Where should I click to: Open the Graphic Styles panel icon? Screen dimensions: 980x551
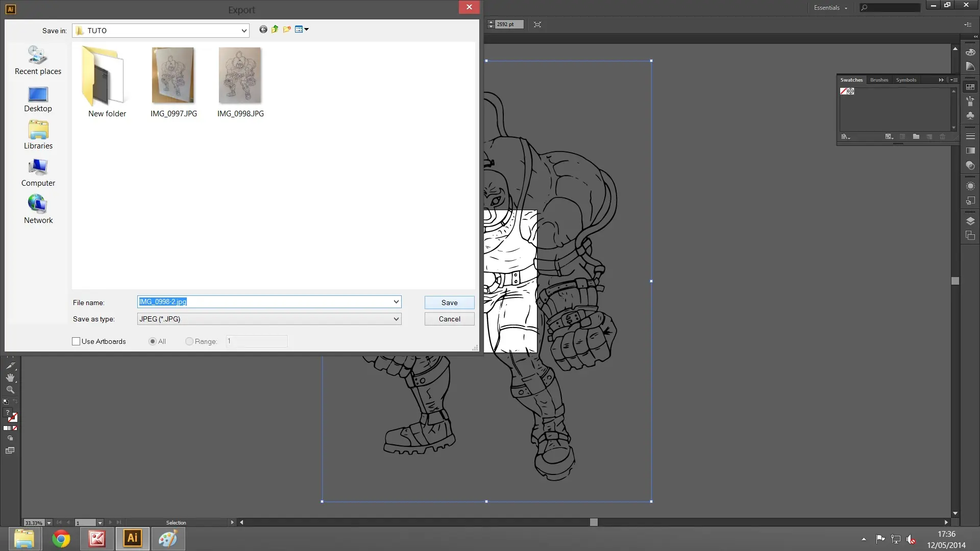[x=970, y=201]
